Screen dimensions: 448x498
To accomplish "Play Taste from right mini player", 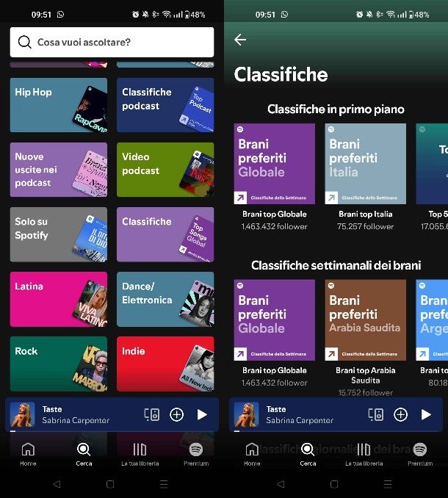I will click(426, 414).
